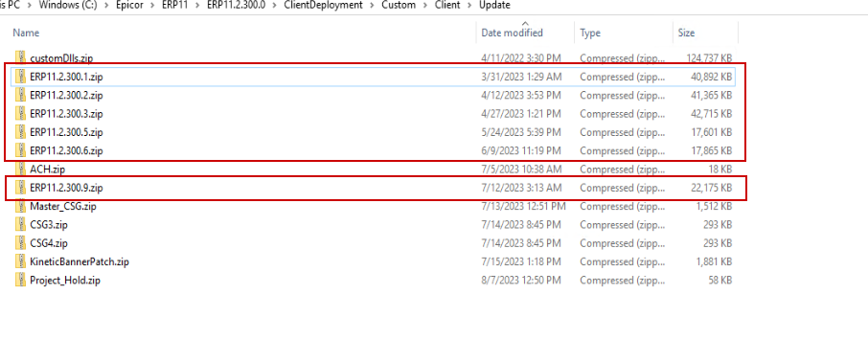
Task: Expand chevron after Client breadcrumb
Action: pyautogui.click(x=469, y=5)
